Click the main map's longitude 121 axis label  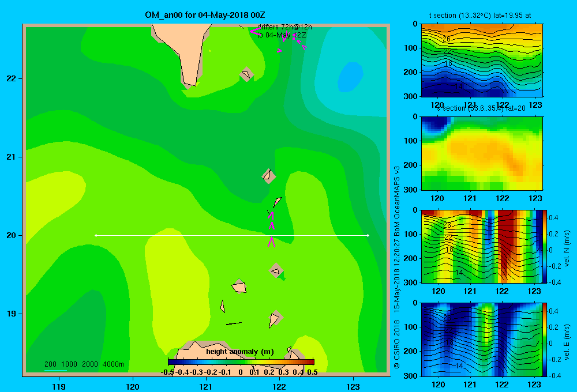(206, 386)
